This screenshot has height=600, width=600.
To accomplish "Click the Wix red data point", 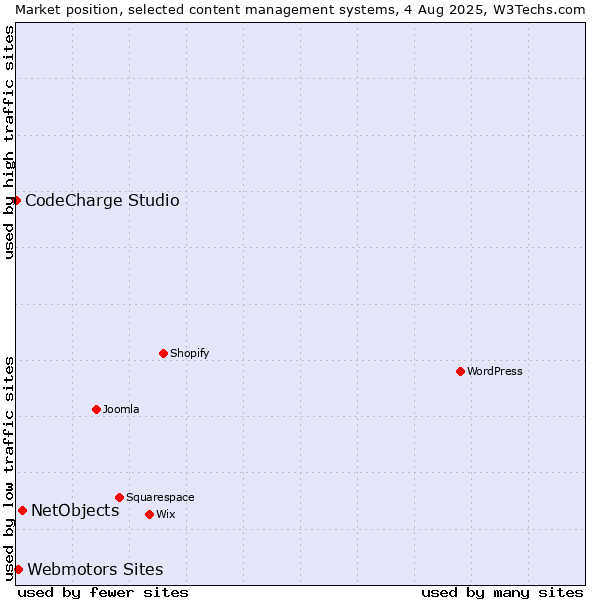I will tap(150, 514).
